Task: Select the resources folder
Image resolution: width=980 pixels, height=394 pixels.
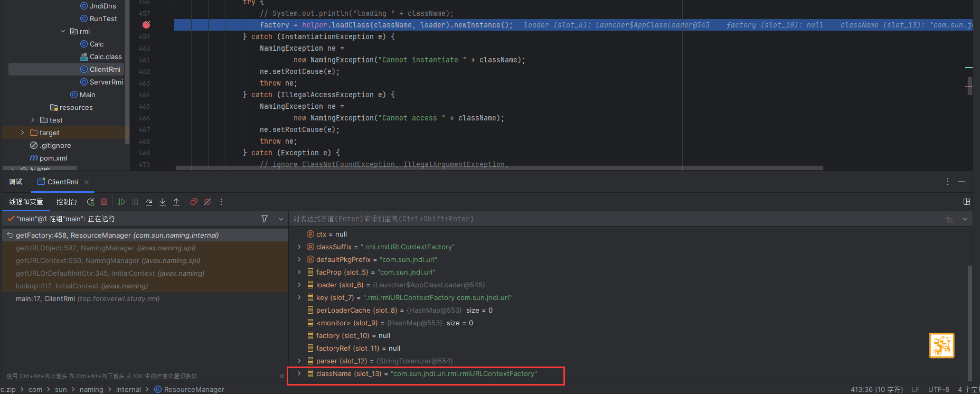Action: [71, 107]
